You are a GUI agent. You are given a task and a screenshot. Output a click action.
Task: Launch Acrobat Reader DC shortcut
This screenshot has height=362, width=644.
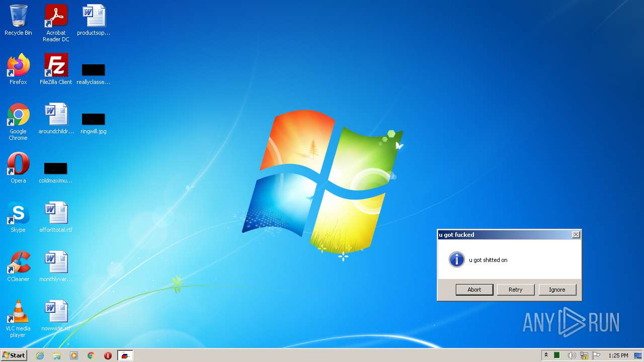[56, 23]
